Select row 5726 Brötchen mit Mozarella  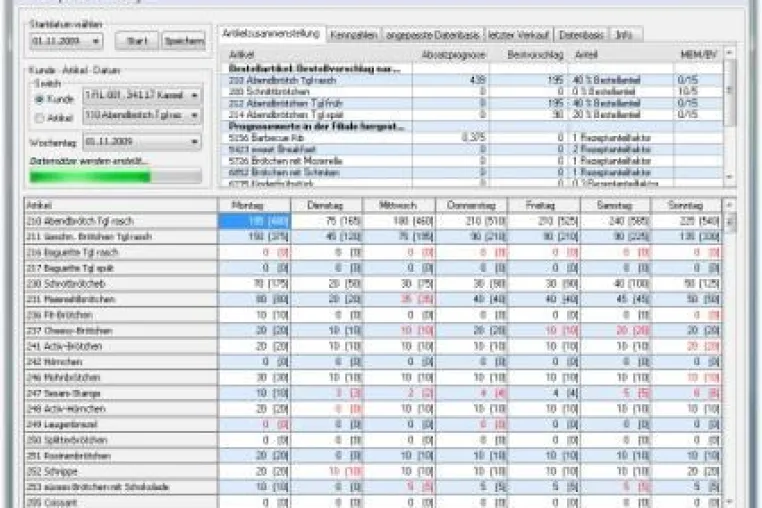coord(470,161)
